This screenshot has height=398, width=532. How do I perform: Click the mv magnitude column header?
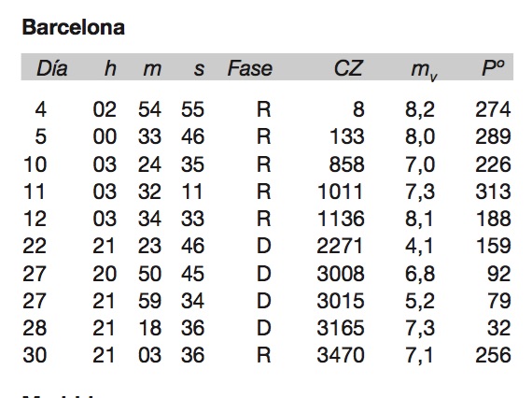click(x=424, y=70)
